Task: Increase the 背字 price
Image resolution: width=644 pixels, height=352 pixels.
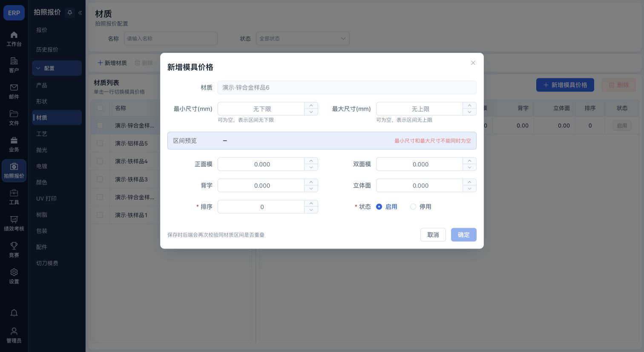Action: pos(311,182)
